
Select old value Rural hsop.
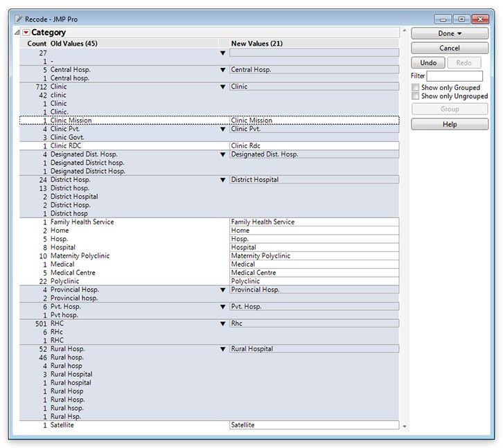pos(67,408)
